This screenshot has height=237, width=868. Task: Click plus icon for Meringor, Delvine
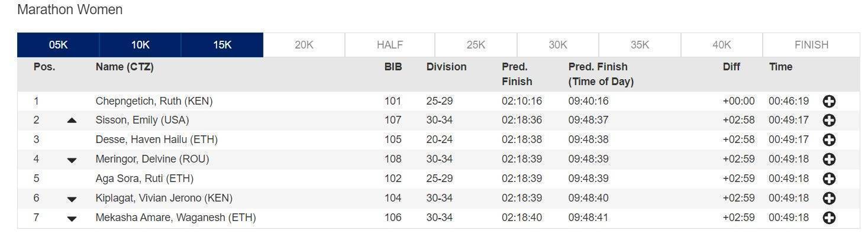[x=829, y=160]
